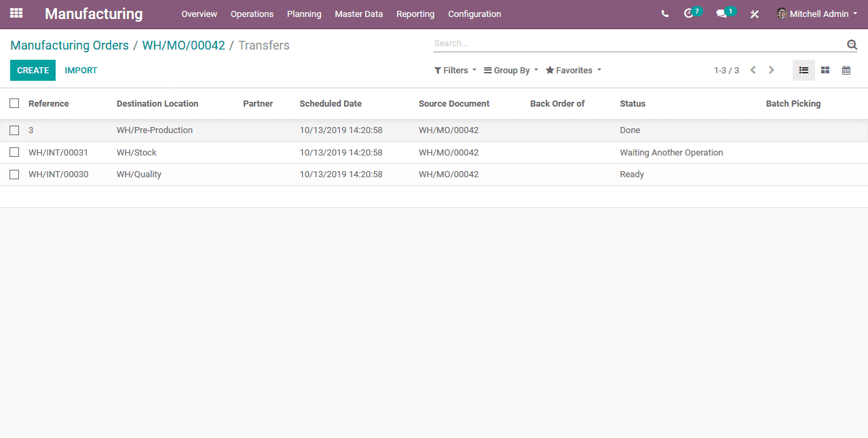868x438 pixels.
Task: Click the Done status cell
Action: pos(630,130)
